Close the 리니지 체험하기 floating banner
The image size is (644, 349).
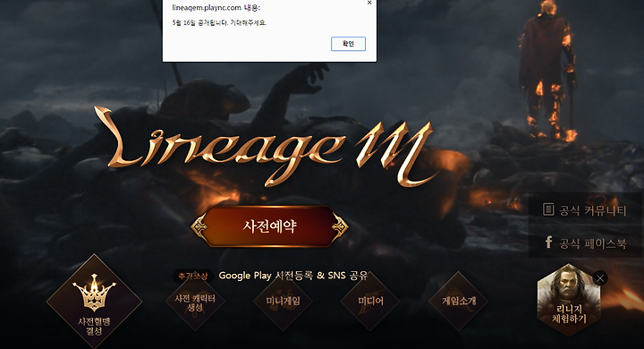pyautogui.click(x=600, y=278)
